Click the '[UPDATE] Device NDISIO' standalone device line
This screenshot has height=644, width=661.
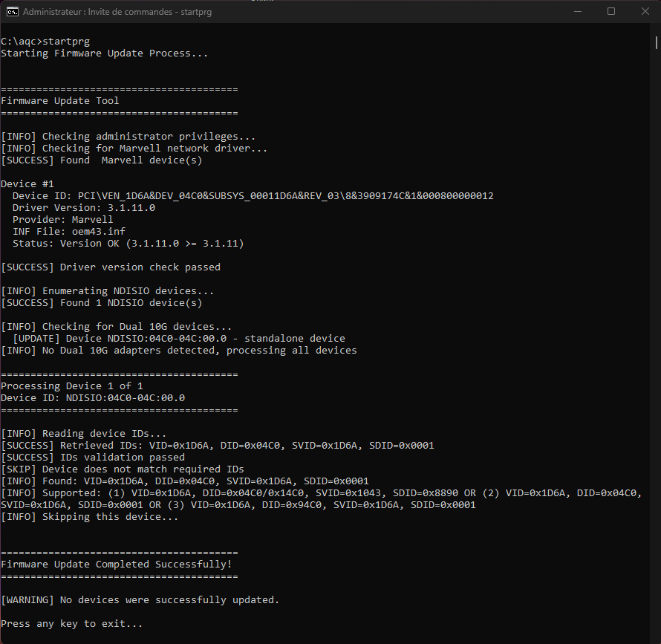click(x=178, y=339)
